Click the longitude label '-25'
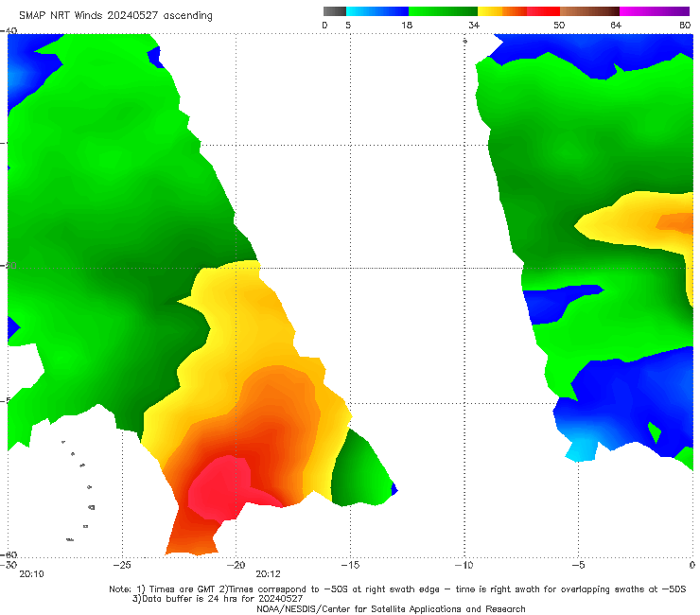This screenshot has height=615, width=700. point(122,565)
